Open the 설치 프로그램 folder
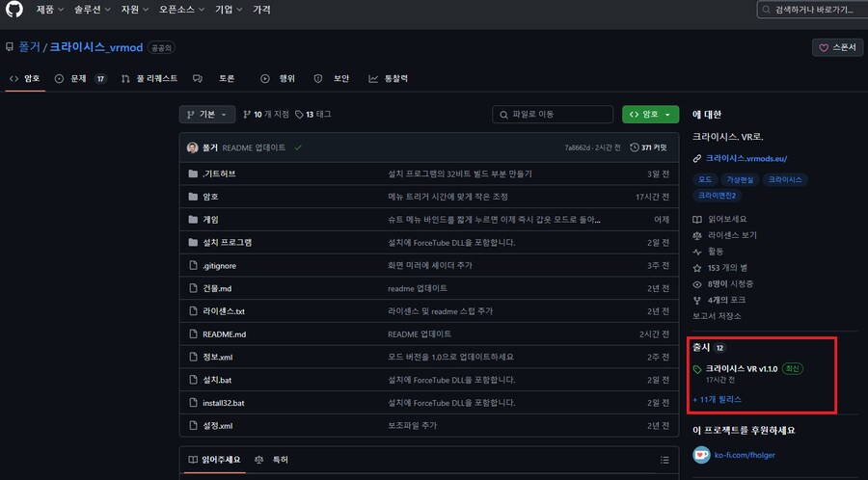 click(x=228, y=242)
